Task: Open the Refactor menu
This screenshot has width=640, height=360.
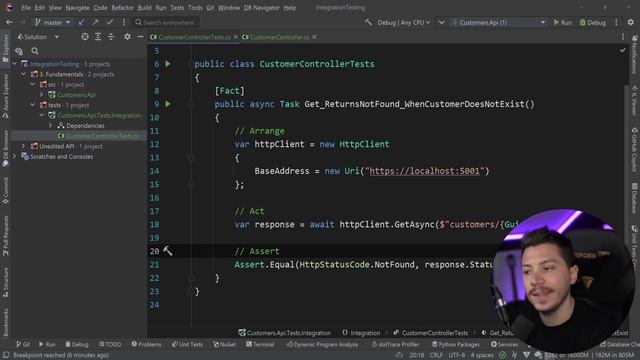Action: 122,8
